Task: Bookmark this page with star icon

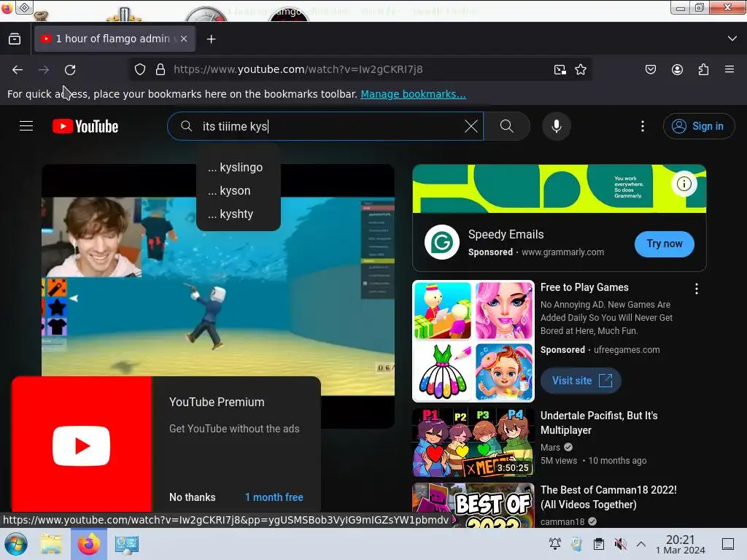Action: (x=580, y=69)
